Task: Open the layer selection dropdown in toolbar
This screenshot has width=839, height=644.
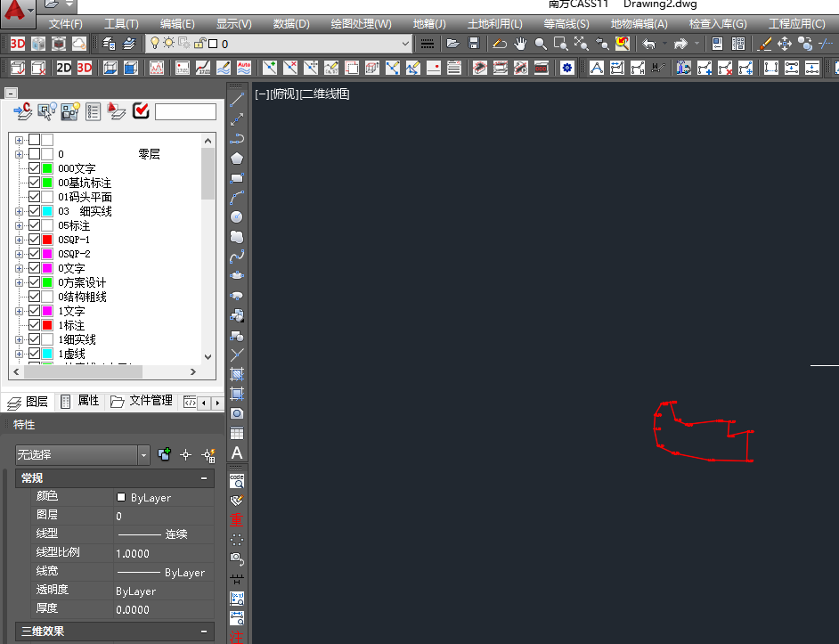Action: (405, 44)
